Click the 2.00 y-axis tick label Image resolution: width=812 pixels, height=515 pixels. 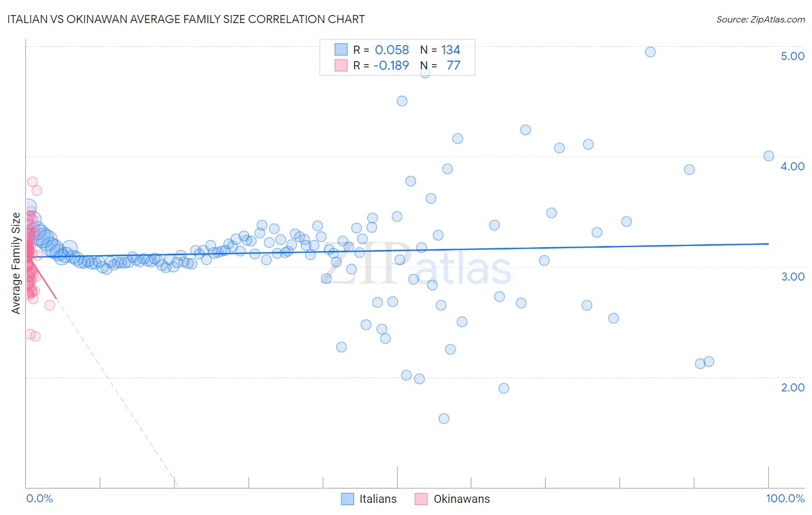pyautogui.click(x=792, y=387)
